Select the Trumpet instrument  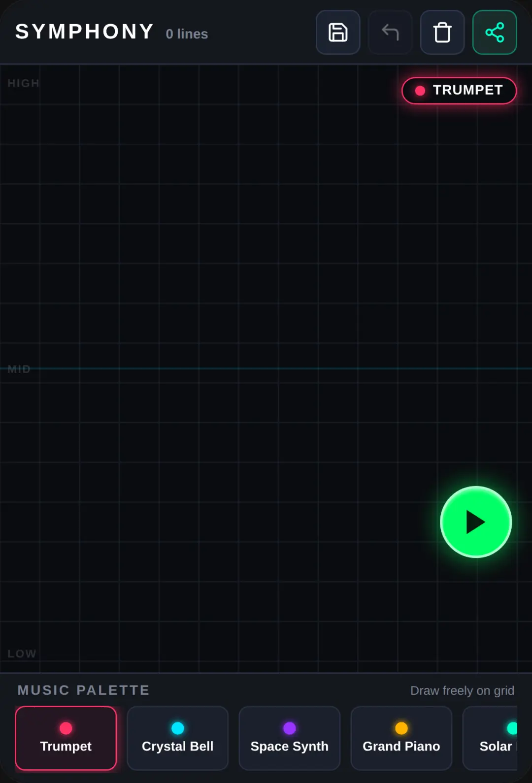66,738
